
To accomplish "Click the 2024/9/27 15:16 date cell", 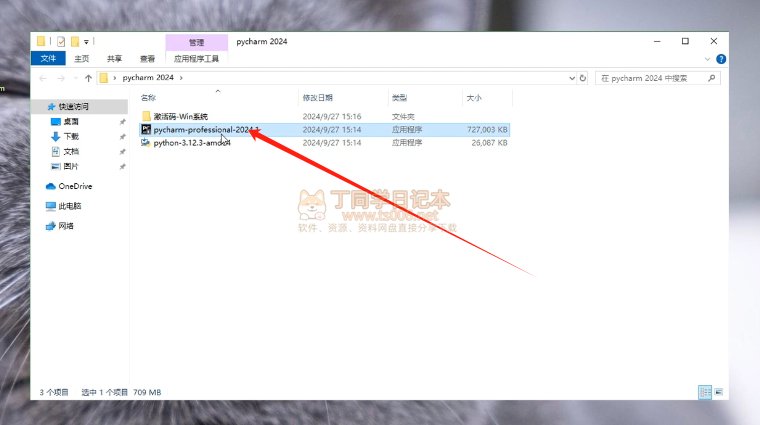I will [x=332, y=116].
